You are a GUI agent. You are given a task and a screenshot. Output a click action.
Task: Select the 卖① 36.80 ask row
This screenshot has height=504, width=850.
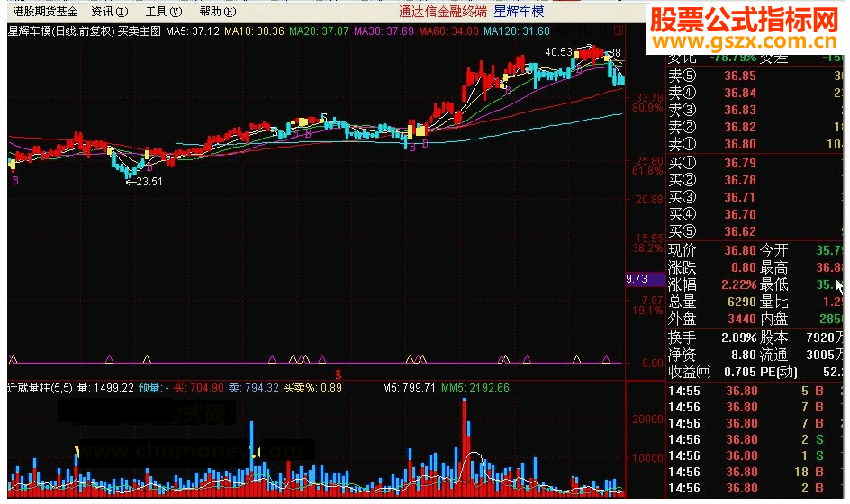pyautogui.click(x=755, y=144)
